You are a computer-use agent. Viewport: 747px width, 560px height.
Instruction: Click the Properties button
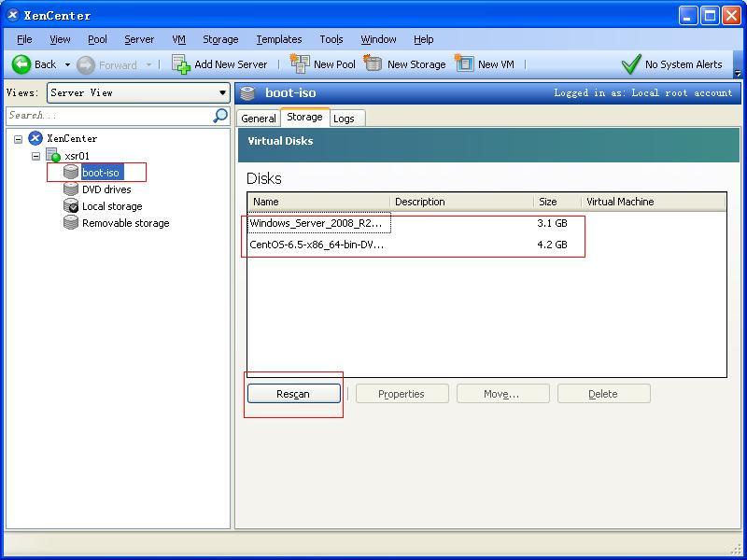[402, 394]
